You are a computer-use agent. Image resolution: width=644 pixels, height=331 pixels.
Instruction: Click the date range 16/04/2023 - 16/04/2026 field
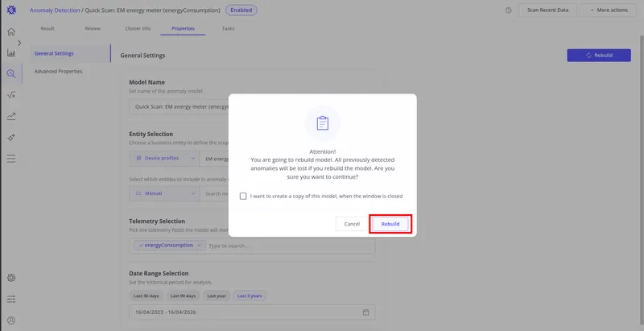(252, 312)
